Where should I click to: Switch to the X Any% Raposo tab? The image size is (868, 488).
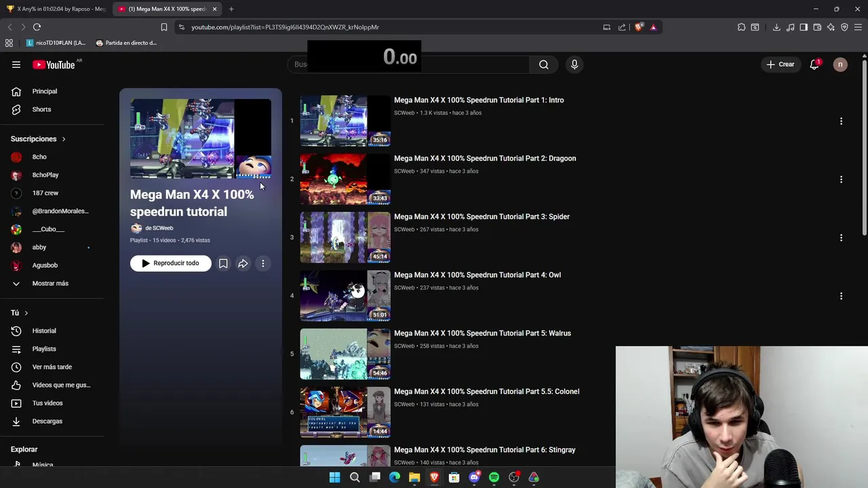pyautogui.click(x=56, y=9)
